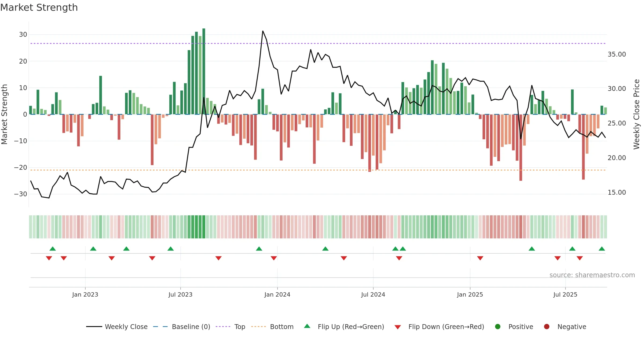Click the Jan 2023 x-axis label

click(85, 295)
